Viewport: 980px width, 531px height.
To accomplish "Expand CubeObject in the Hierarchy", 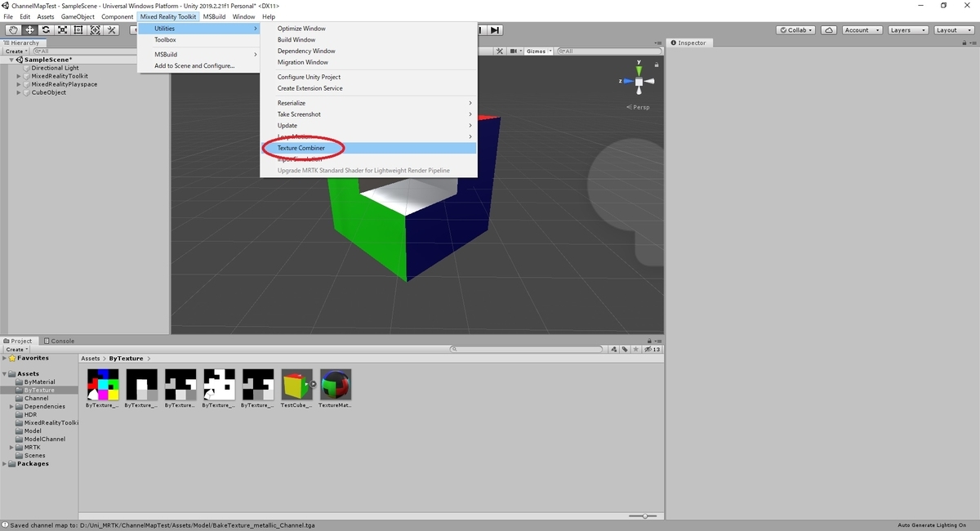I will 20,92.
